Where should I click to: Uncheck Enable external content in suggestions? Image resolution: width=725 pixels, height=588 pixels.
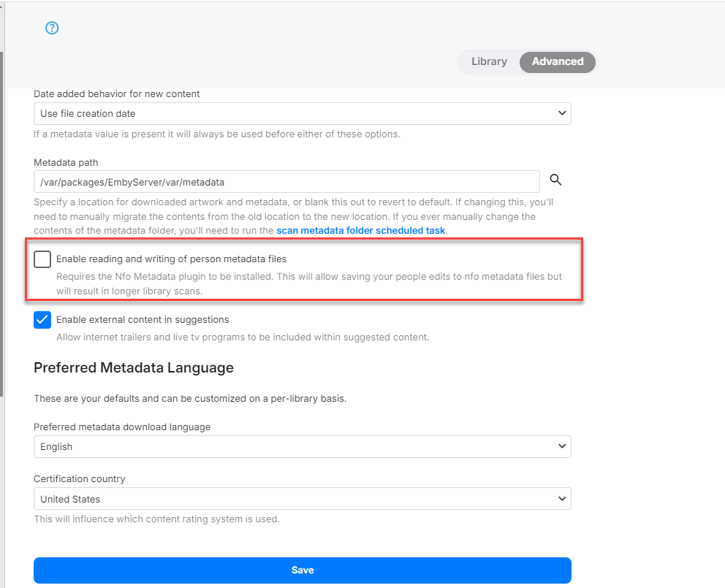(42, 320)
